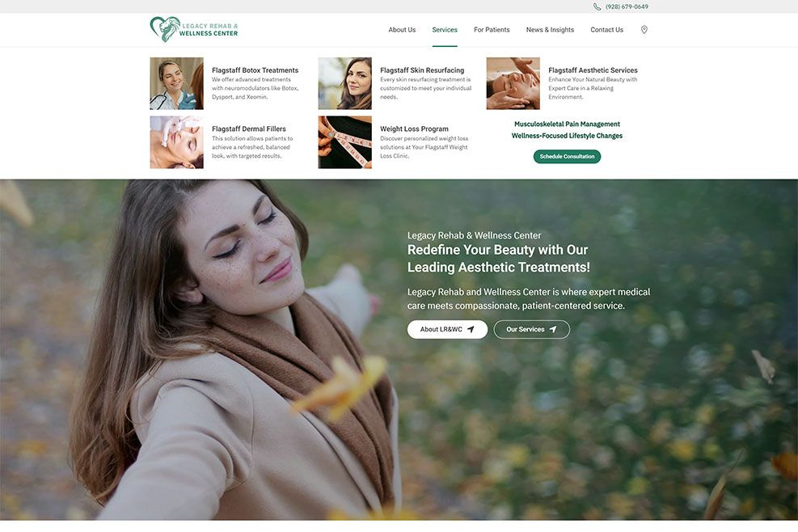Click the Legacy Rehab lion heart logo
This screenshot has width=798, height=532.
[x=194, y=29]
